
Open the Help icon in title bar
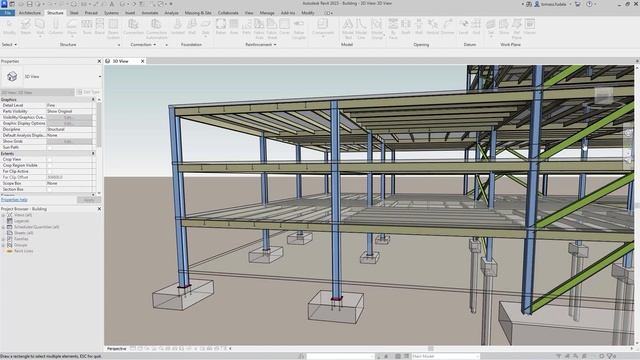point(589,4)
